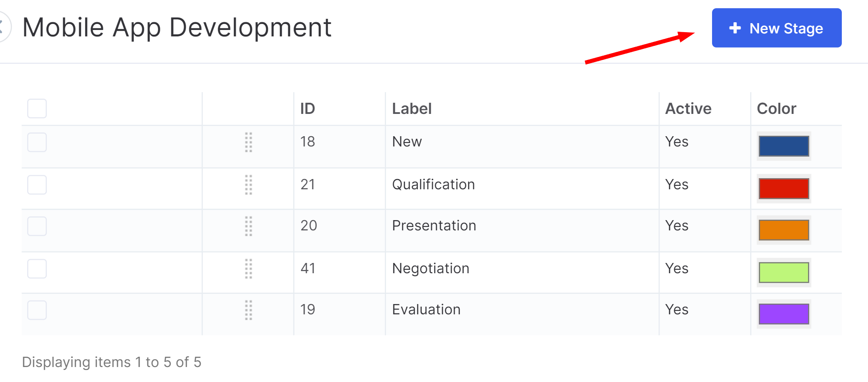Viewport: 868px width, 382px height.
Task: Click the purple Evaluation color swatch
Action: (784, 314)
